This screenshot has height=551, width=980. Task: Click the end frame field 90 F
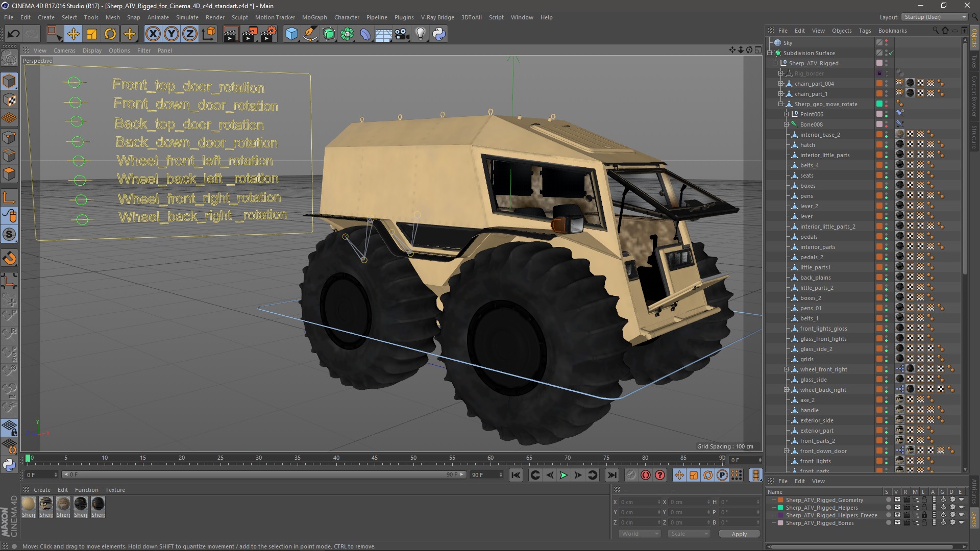click(487, 475)
